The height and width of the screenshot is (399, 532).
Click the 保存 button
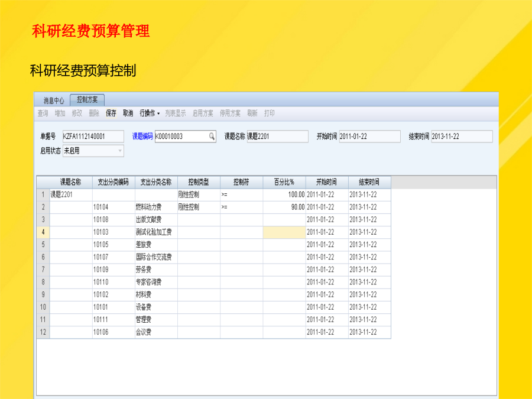[x=111, y=113]
